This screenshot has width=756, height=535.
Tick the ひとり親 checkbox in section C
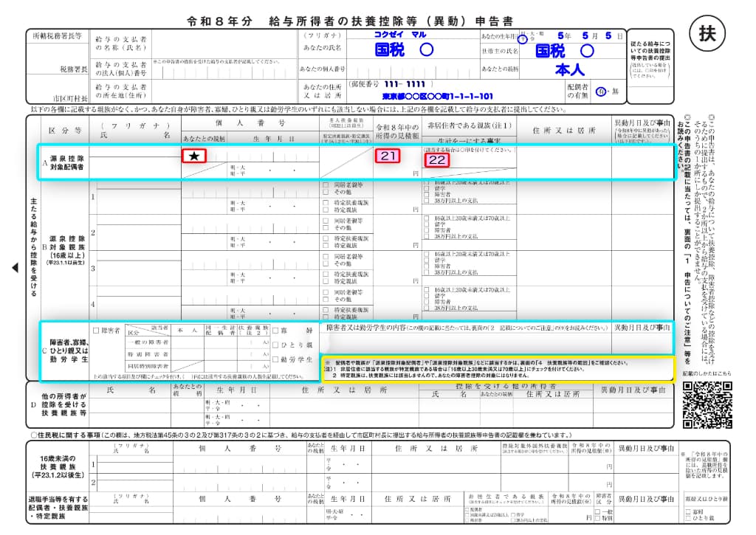tap(275, 345)
